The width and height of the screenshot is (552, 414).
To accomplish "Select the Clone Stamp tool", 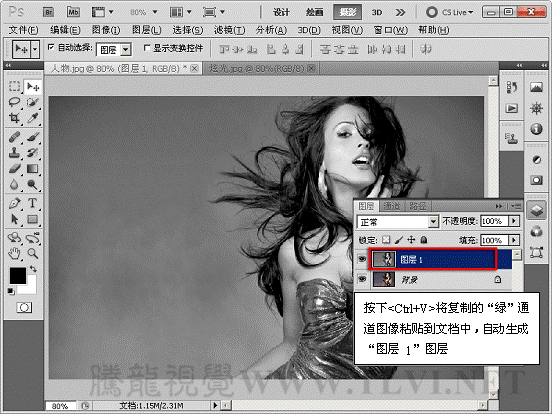I will [x=14, y=152].
